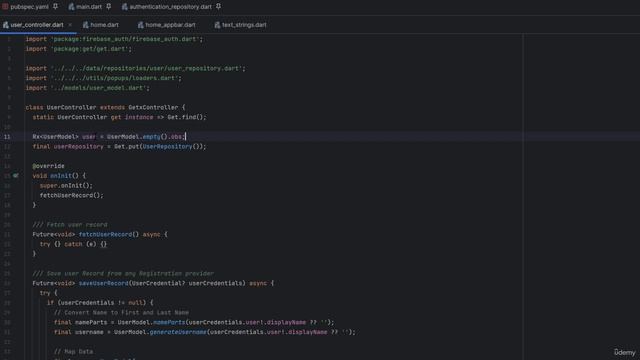Click nameParts in the UserModel call
640x360 pixels.
click(x=169, y=322)
